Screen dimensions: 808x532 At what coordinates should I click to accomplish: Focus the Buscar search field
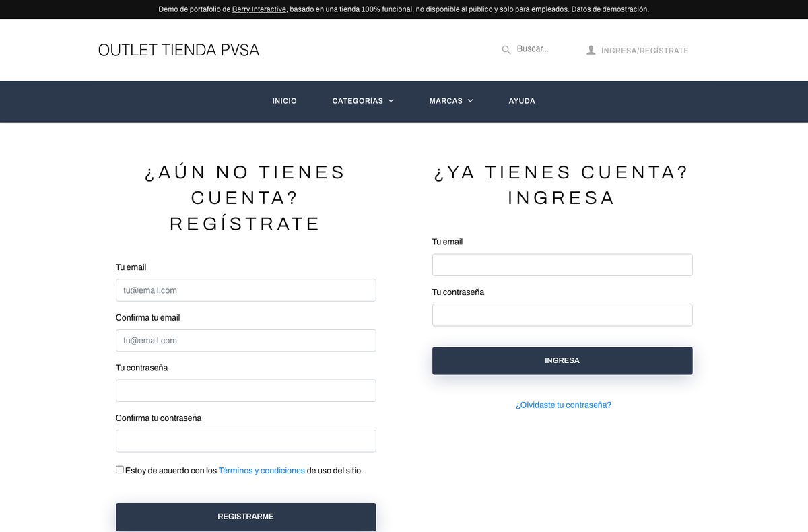(540, 49)
